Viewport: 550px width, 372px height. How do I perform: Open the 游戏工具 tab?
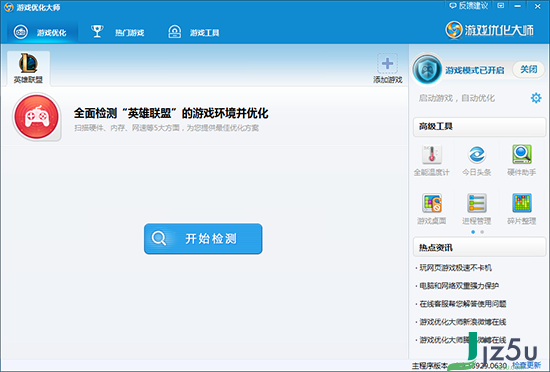tap(194, 32)
